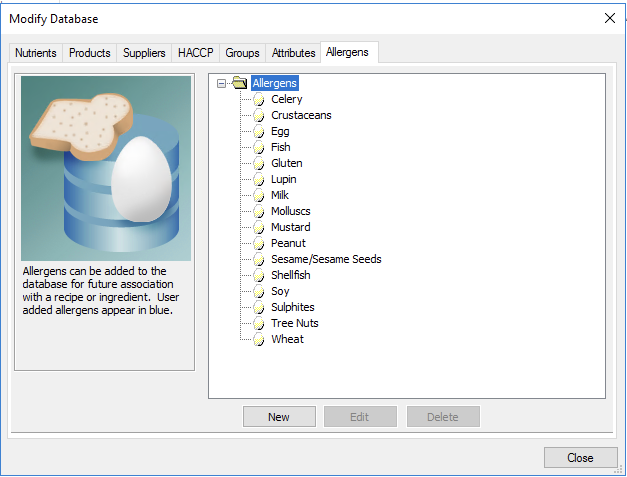This screenshot has height=477, width=627.
Task: Select the Mustard text label
Action: 291,227
